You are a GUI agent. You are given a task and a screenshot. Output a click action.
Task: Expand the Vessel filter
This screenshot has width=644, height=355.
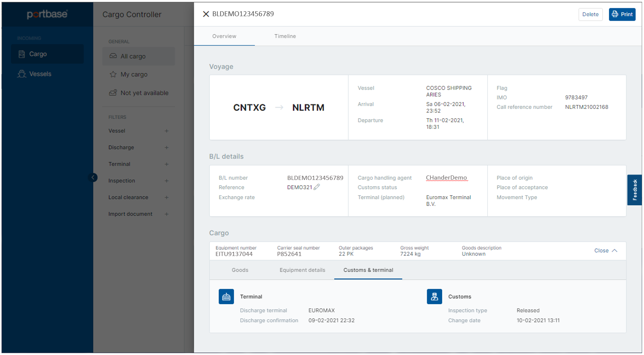coord(166,131)
